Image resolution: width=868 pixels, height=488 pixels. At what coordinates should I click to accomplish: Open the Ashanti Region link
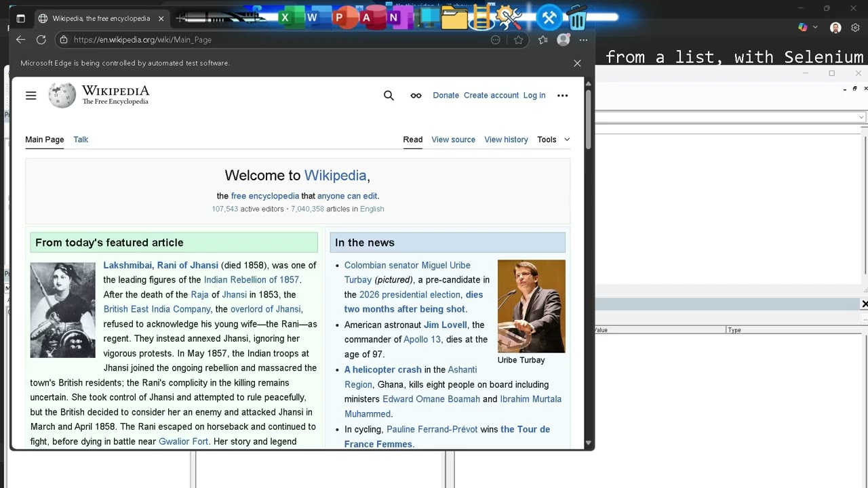(x=411, y=378)
